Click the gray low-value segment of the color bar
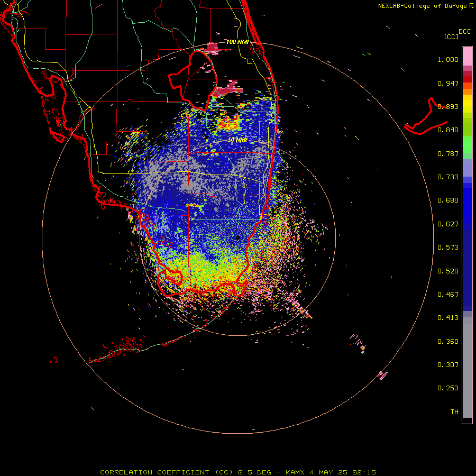The image size is (476, 476). [467, 368]
